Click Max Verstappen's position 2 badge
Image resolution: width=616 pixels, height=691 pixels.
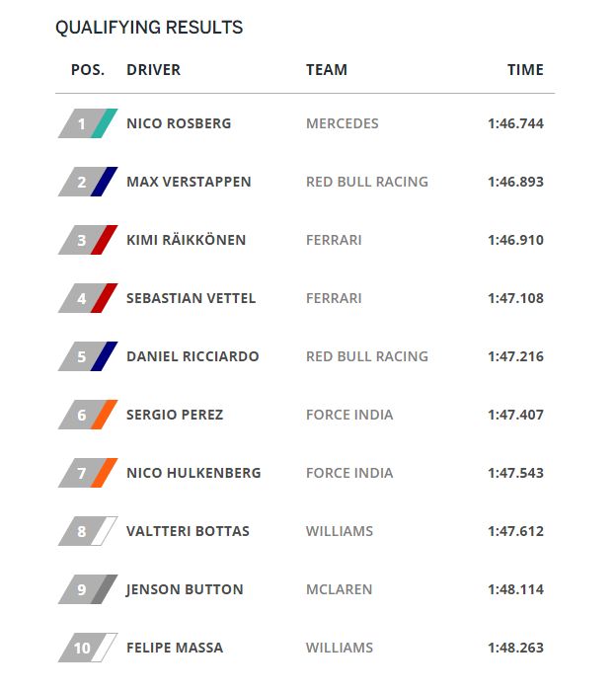pos(88,183)
